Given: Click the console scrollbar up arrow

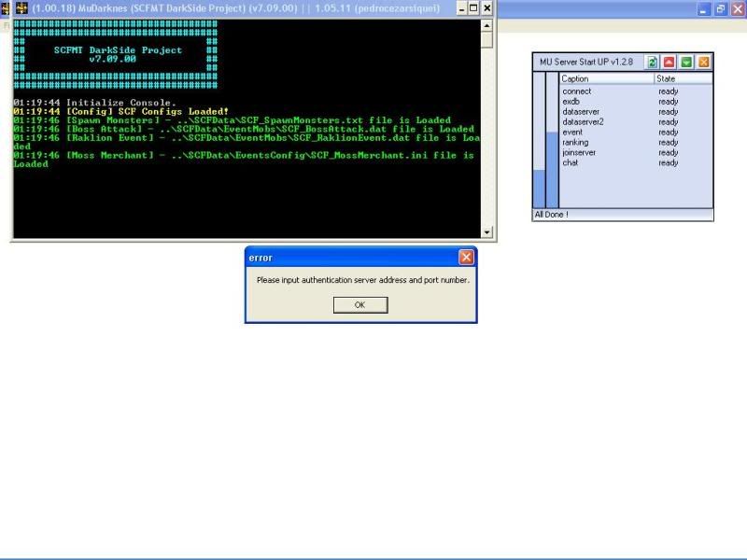Looking at the screenshot, I should [486, 28].
